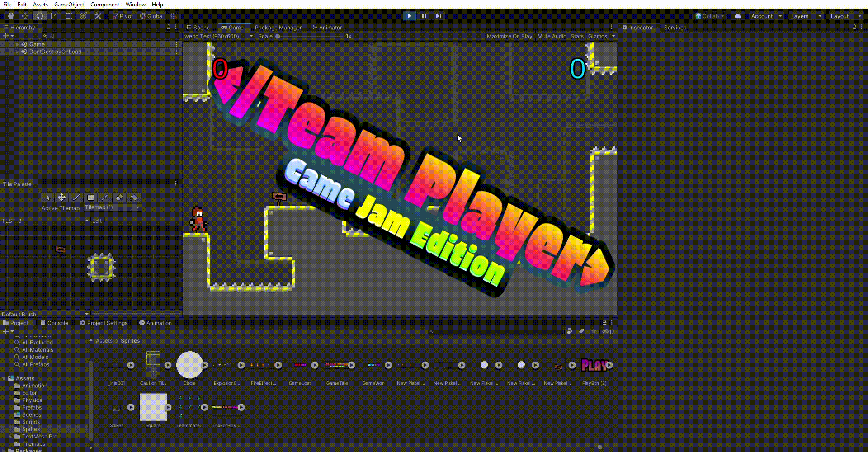Open the Gizmos dropdown arrow
868x452 pixels.
point(613,36)
